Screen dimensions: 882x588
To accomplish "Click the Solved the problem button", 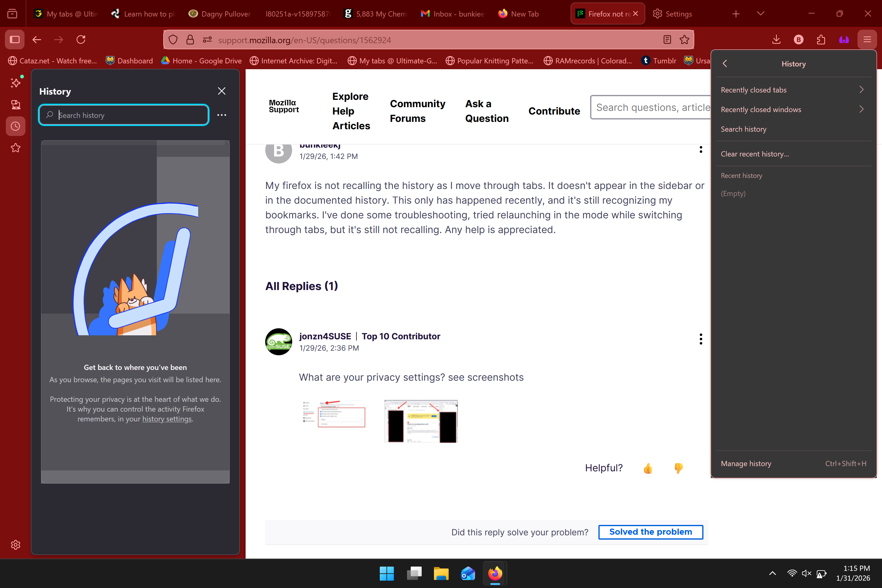I will (650, 532).
